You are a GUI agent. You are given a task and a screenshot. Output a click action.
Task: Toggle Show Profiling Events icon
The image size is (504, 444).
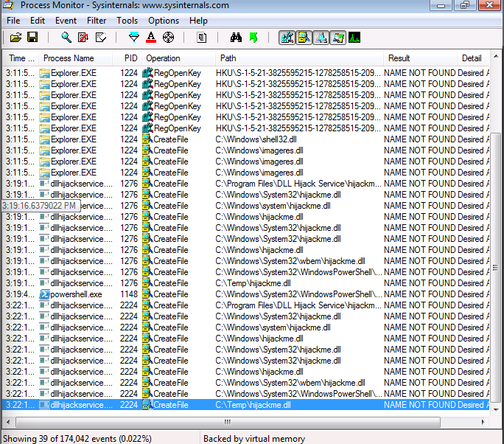[354, 38]
